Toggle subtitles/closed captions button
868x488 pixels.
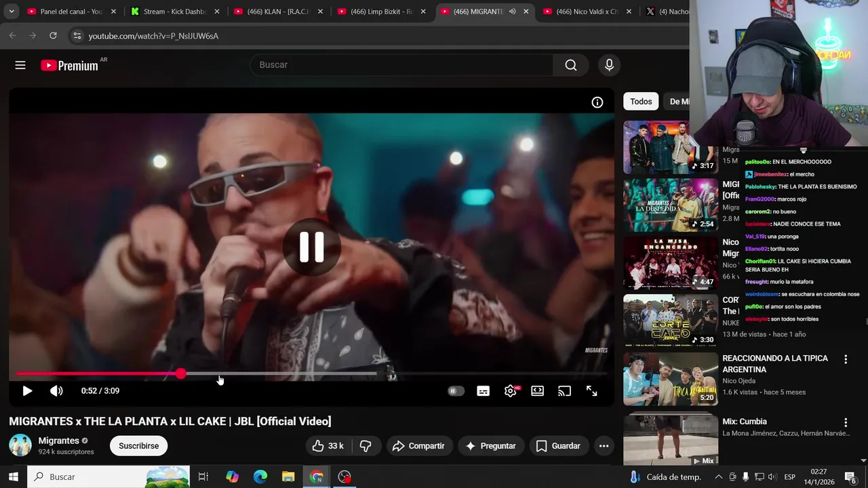click(483, 391)
